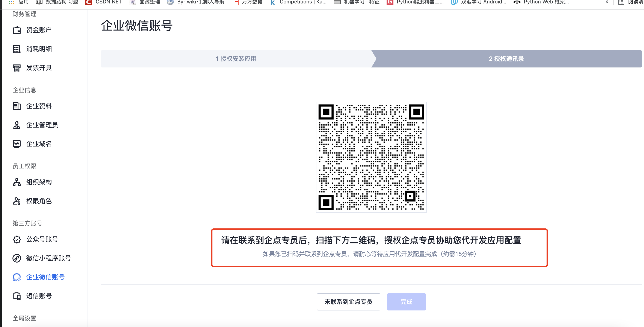Click the 短信账号 phone icon
Viewport: 644px width, 327px height.
tap(17, 296)
